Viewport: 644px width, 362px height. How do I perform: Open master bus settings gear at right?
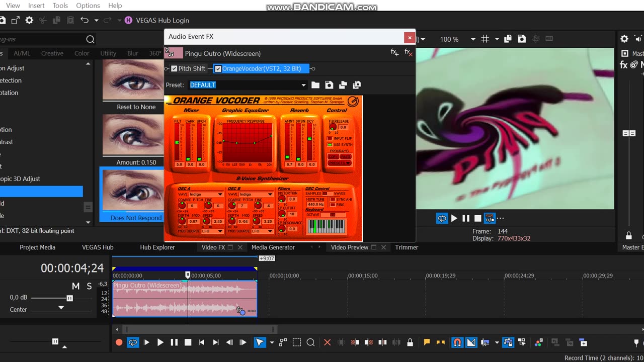pyautogui.click(x=624, y=39)
